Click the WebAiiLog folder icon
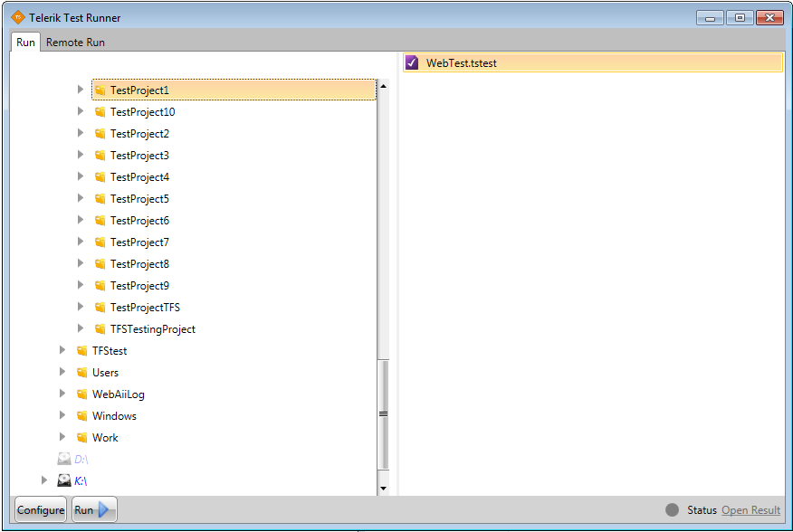The width and height of the screenshot is (793, 532). 82,394
